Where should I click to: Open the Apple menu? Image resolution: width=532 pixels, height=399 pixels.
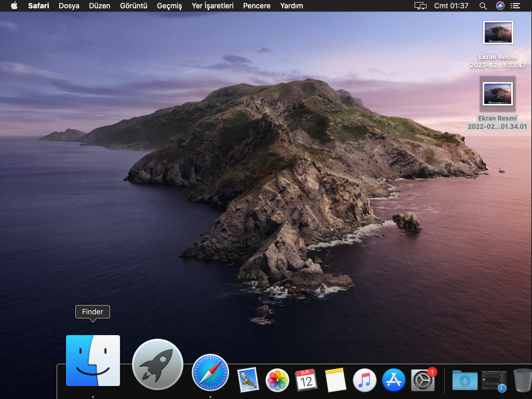coord(14,6)
